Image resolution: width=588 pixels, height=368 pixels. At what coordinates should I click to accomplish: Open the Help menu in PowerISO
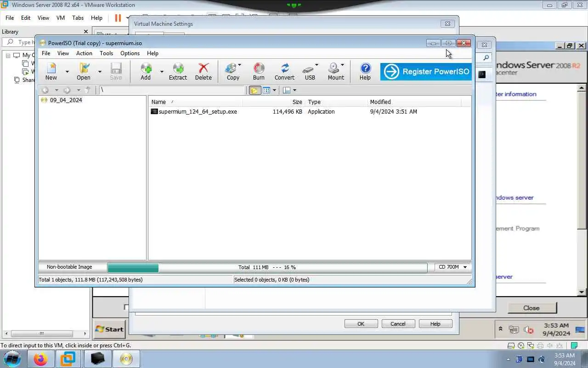153,53
